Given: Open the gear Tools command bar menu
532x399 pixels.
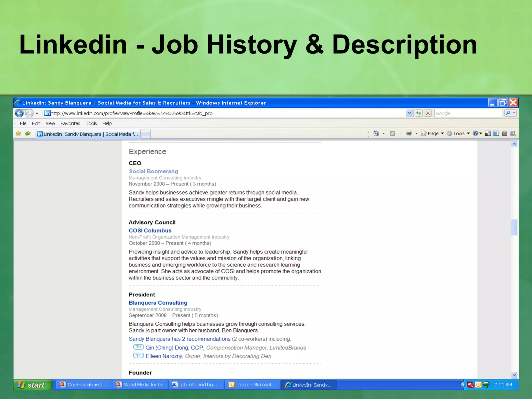Looking at the screenshot, I should click(x=458, y=134).
